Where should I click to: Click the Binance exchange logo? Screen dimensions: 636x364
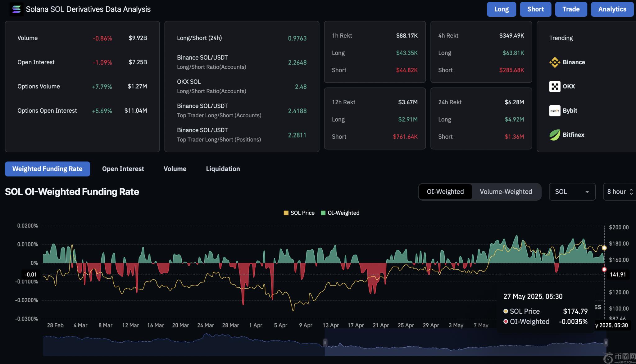[x=555, y=62]
